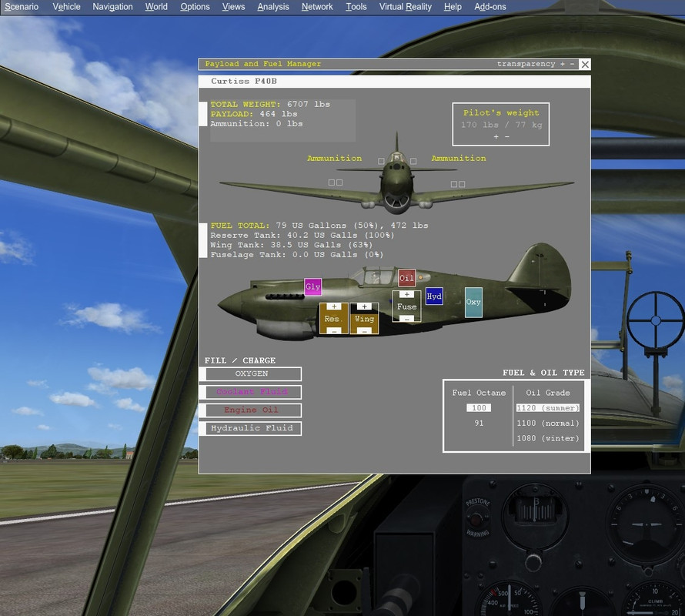
Task: Select the Res. reserve fuel tank box
Action: coord(333,318)
